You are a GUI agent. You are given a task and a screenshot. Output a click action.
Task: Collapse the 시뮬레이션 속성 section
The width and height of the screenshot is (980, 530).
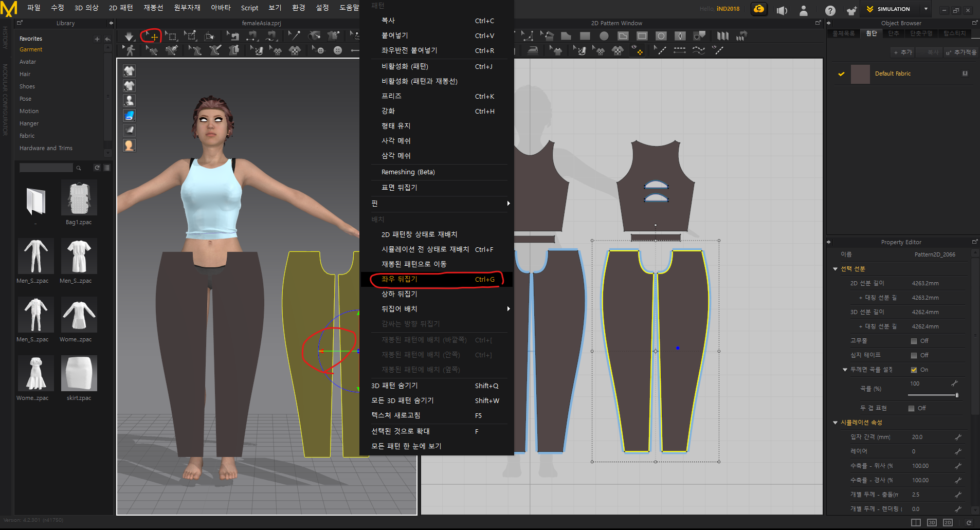835,423
